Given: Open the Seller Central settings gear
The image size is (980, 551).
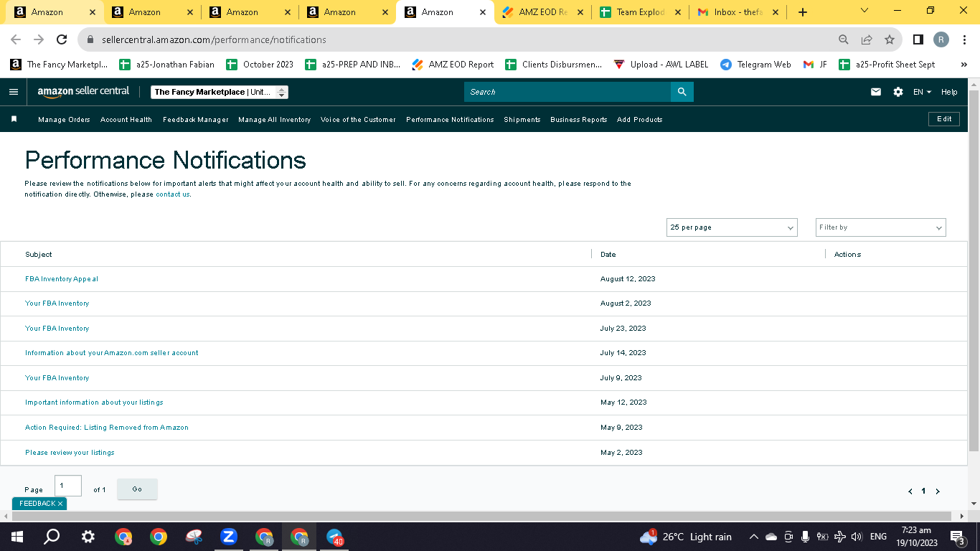Looking at the screenshot, I should coord(898,92).
